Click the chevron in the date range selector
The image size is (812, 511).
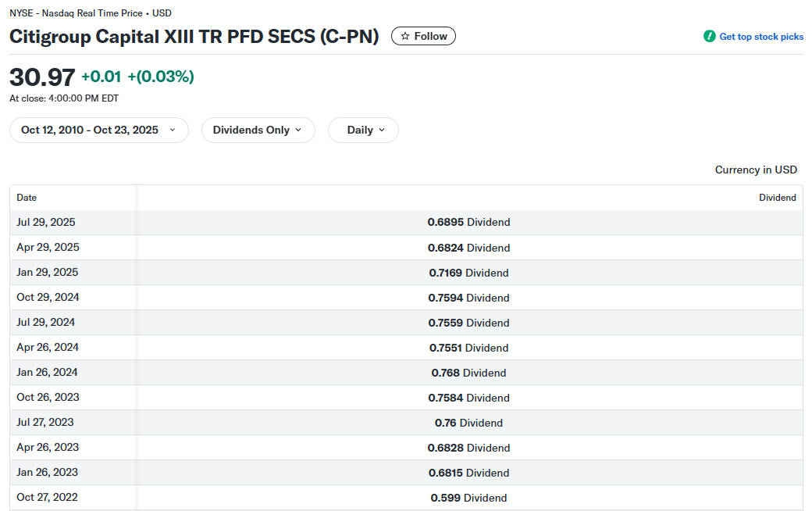tap(173, 130)
